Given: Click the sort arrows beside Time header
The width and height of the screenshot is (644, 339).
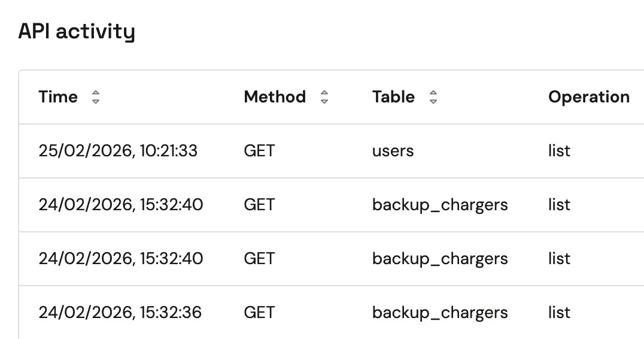Looking at the screenshot, I should click(x=95, y=98).
